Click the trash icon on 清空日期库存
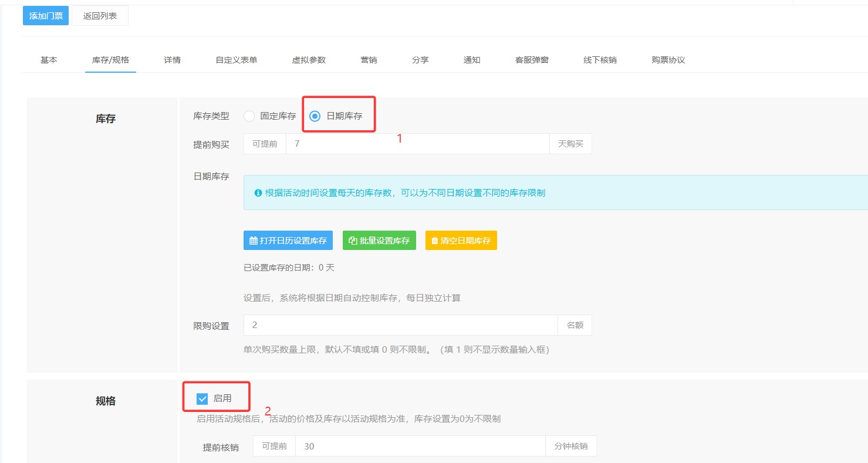 [x=434, y=241]
